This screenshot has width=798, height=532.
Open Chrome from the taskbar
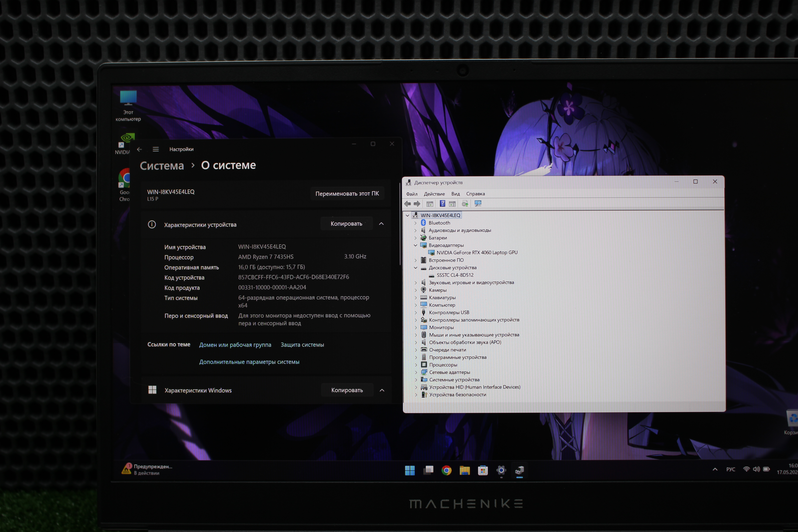(x=447, y=470)
